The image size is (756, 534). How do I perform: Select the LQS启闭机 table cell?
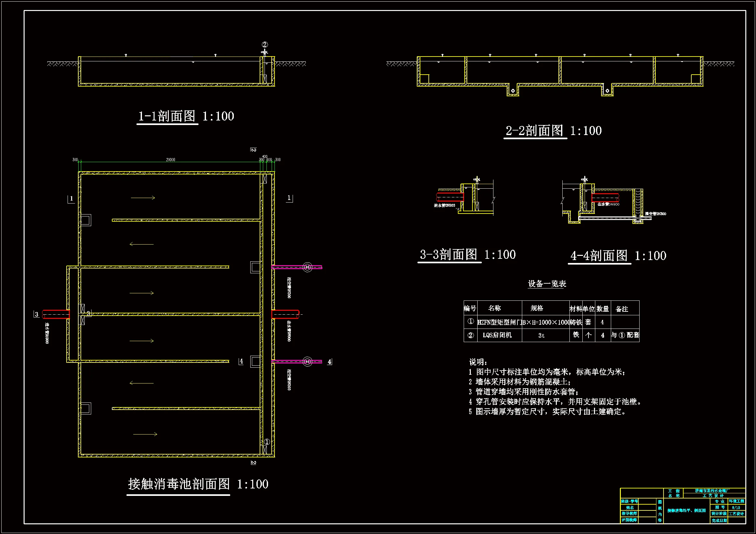click(497, 335)
